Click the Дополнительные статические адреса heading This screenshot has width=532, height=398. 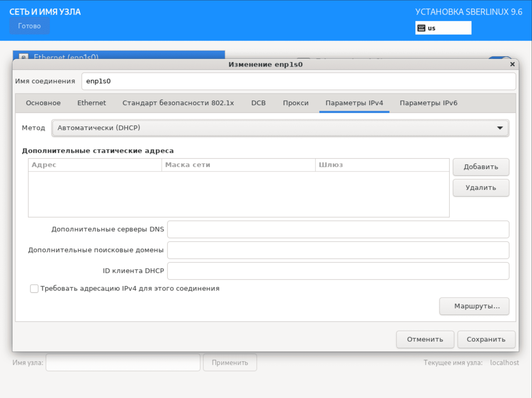pyautogui.click(x=98, y=151)
